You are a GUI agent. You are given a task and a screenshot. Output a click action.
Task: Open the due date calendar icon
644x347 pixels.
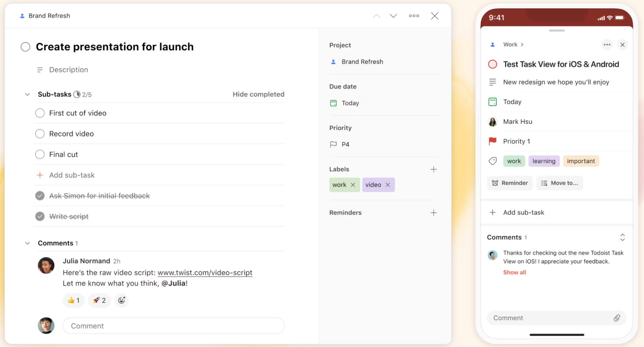(333, 103)
